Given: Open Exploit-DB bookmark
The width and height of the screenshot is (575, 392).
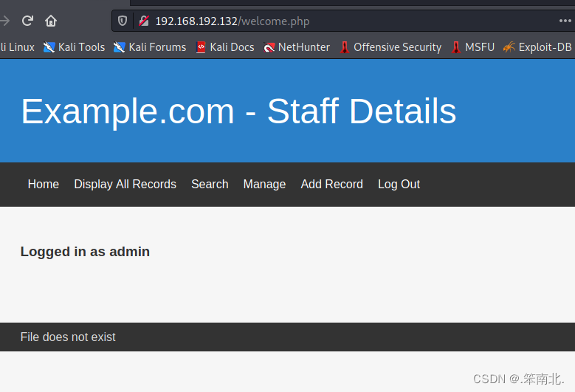Looking at the screenshot, I should click(x=537, y=47).
